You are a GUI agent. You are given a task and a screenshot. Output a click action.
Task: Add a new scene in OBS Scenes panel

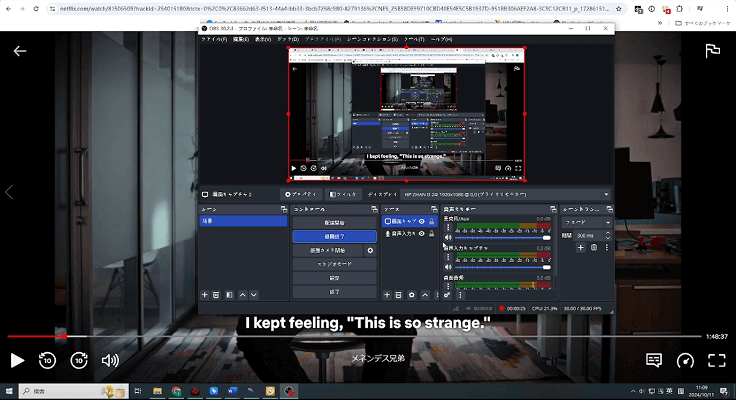coord(205,295)
